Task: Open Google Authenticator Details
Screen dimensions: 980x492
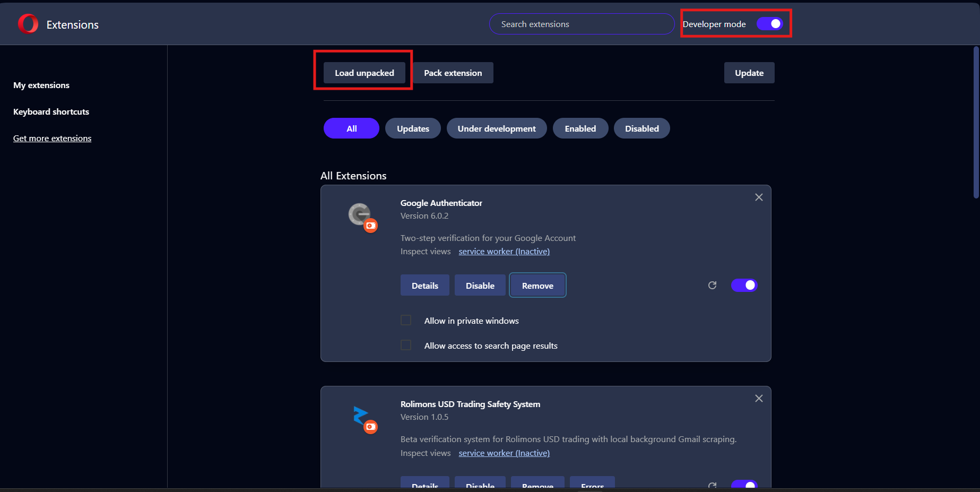Action: click(x=425, y=286)
